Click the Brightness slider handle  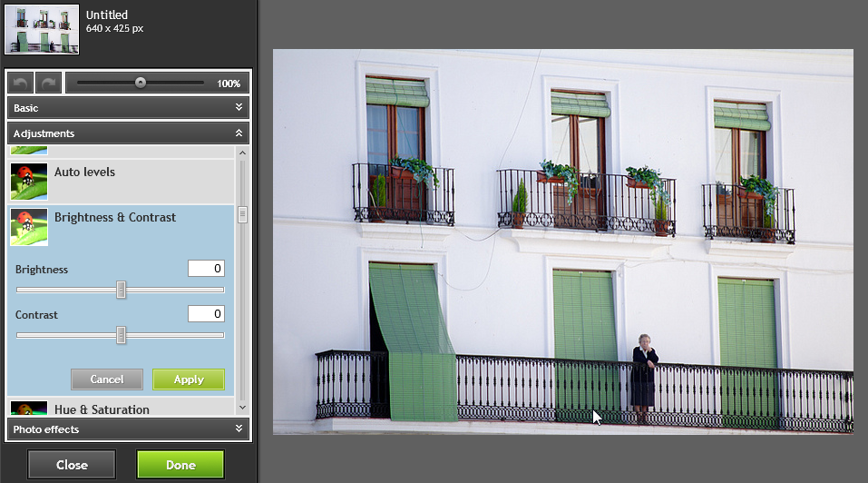tap(121, 290)
